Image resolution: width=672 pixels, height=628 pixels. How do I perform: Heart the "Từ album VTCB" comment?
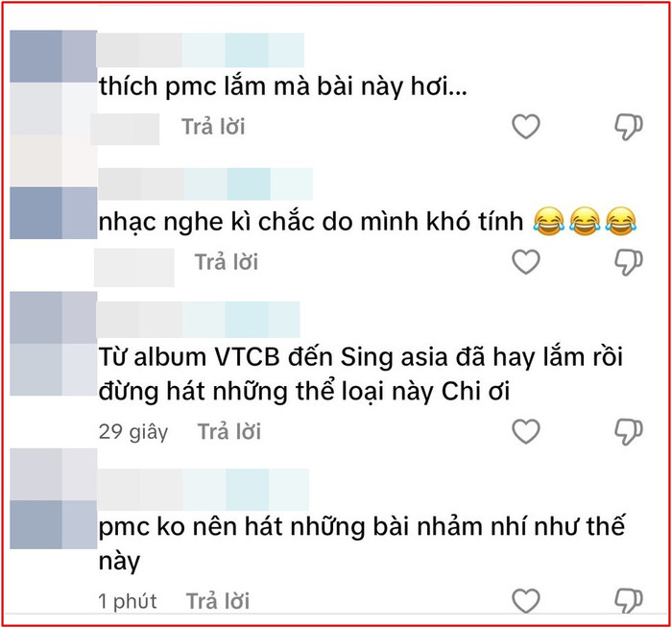click(x=526, y=431)
